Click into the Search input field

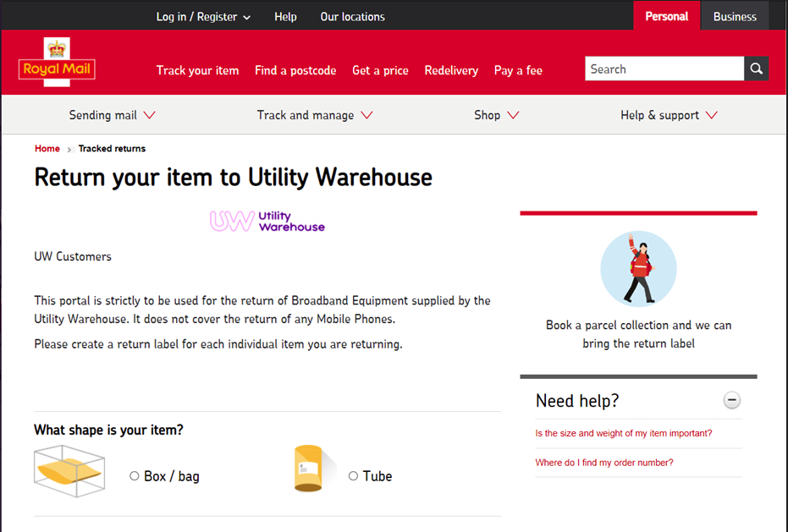point(664,69)
